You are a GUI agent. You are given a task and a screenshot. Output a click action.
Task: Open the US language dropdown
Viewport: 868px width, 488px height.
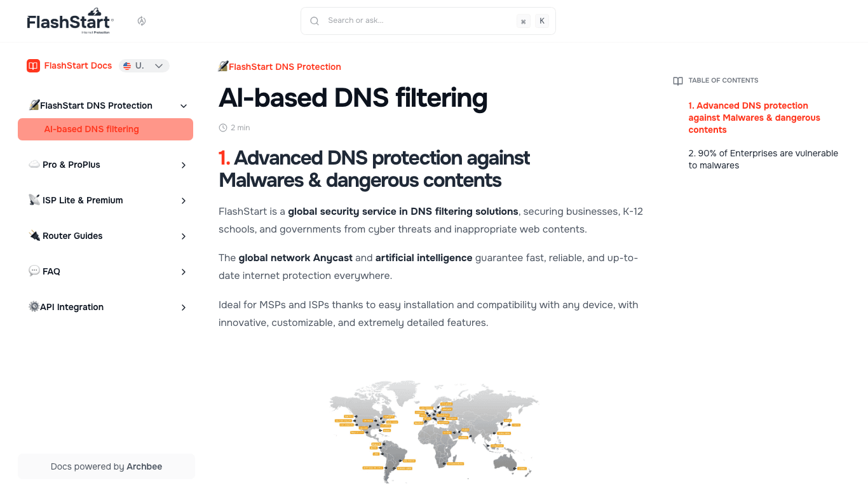pyautogui.click(x=144, y=65)
